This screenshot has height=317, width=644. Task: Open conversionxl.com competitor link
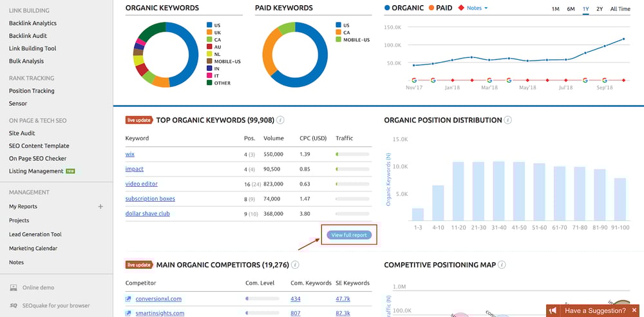coord(158,299)
